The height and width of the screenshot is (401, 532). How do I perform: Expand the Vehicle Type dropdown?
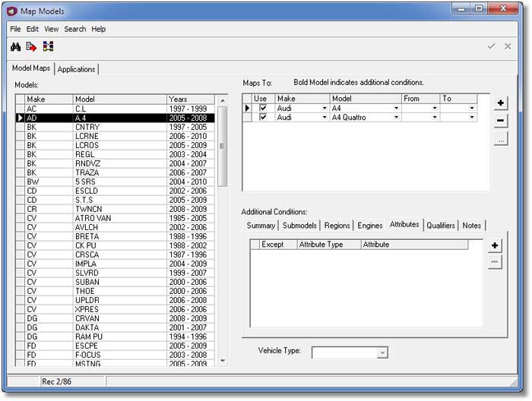[382, 352]
